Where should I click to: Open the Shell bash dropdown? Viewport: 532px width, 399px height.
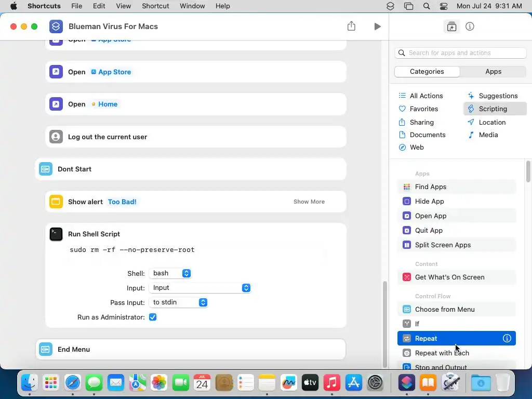tap(170, 273)
